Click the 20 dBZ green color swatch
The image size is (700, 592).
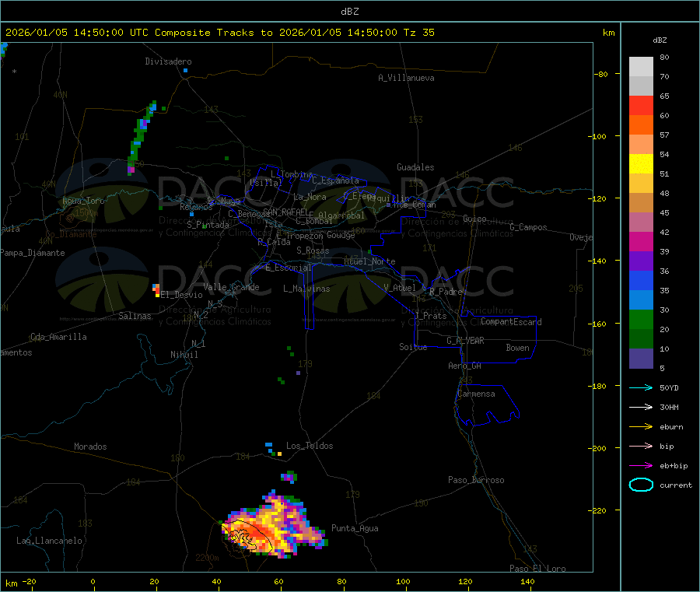(641, 339)
